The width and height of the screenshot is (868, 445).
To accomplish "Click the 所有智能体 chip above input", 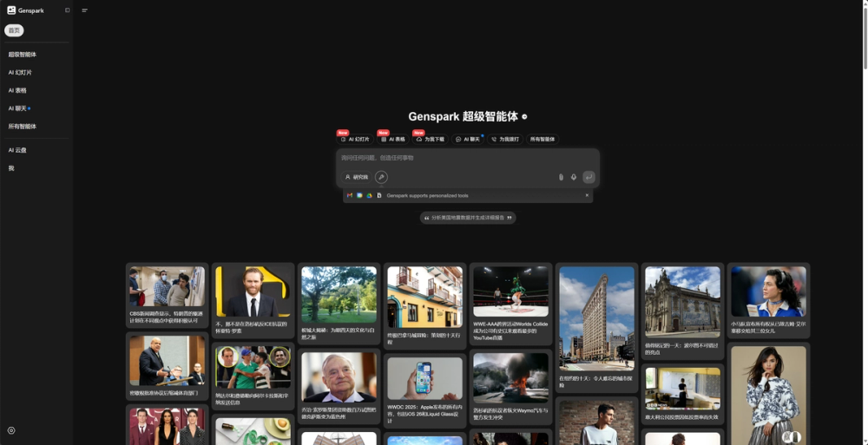I will pos(542,140).
